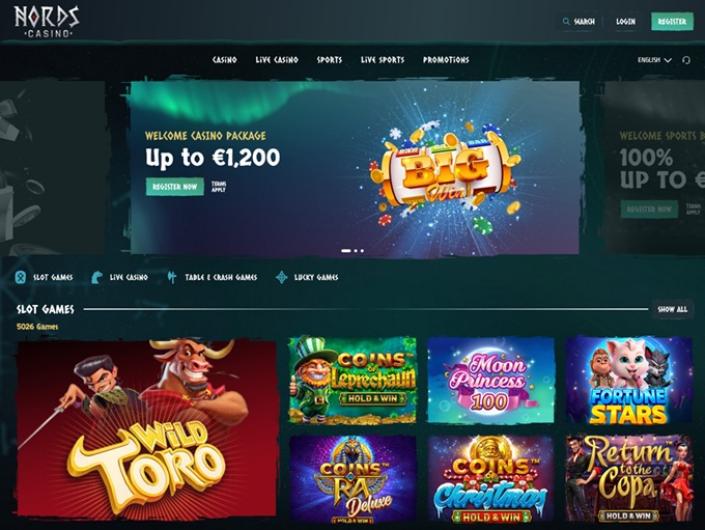Click the Login link
Viewport: 705px width, 530px height.
coord(625,21)
